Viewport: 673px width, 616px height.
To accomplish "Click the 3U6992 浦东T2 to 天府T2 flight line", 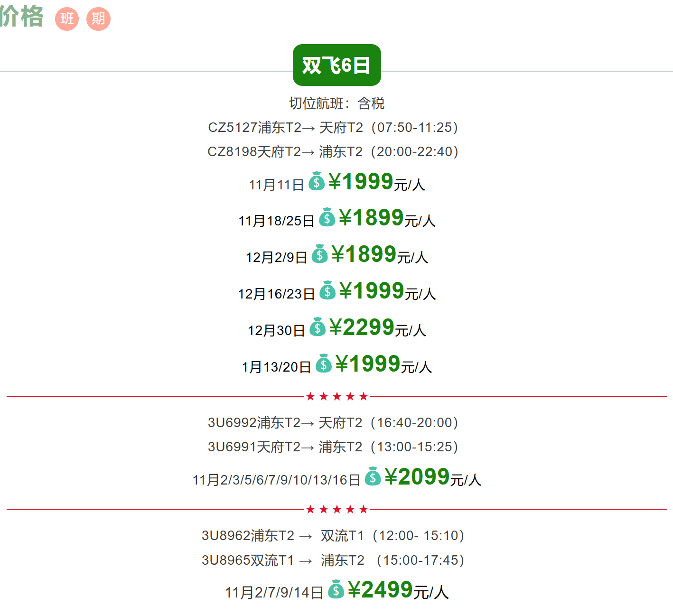I will [x=333, y=423].
